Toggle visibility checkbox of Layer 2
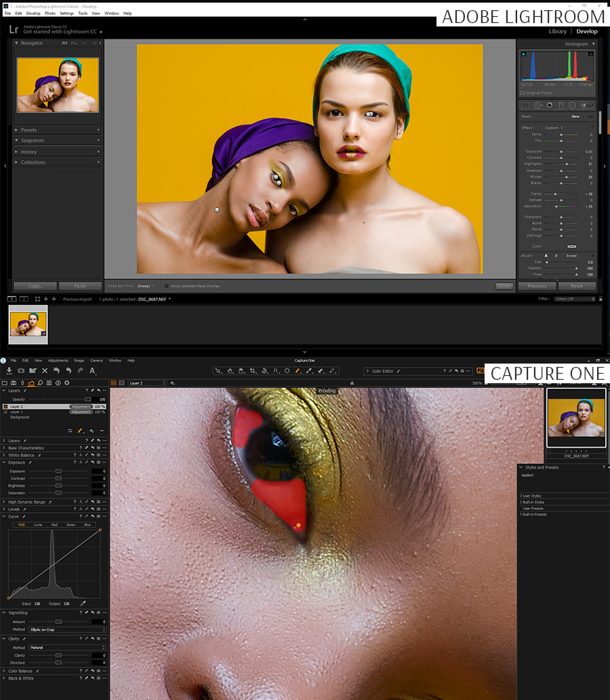This screenshot has height=700, width=610. (6, 407)
